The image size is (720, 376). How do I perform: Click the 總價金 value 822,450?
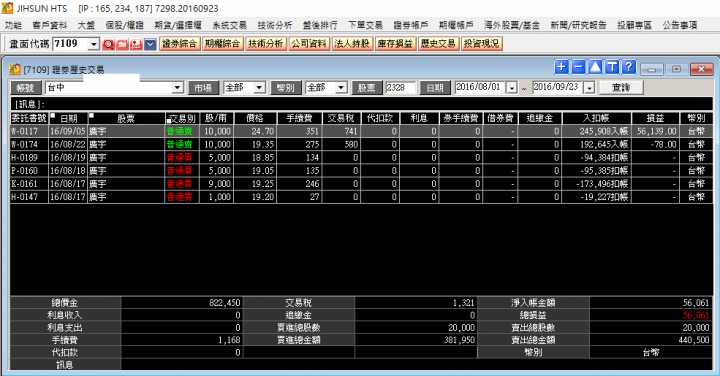(x=225, y=303)
